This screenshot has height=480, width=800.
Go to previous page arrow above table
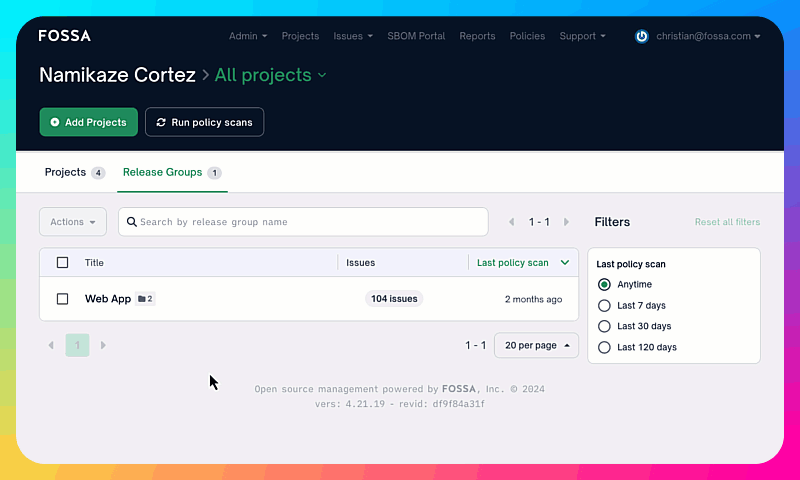coord(512,222)
